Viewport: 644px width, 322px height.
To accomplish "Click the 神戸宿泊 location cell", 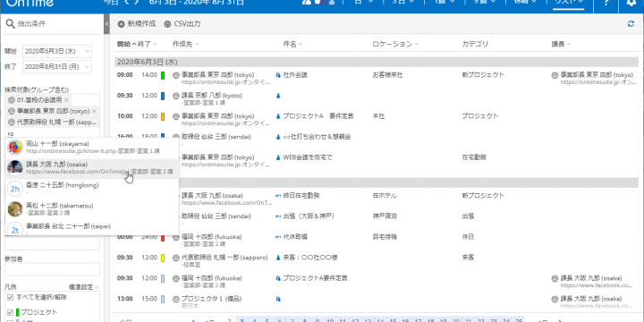I will pyautogui.click(x=385, y=216).
